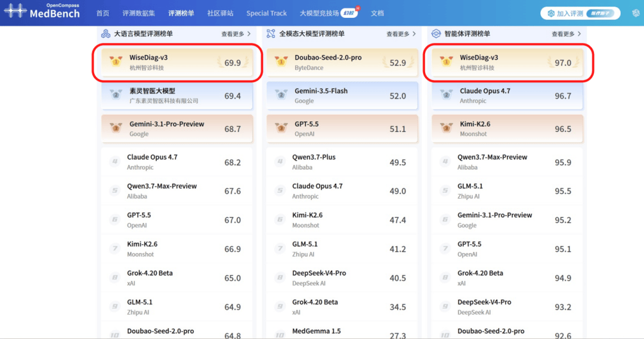Open 文档 in the navigation bar
Screen dimensions: 644x339
(377, 13)
